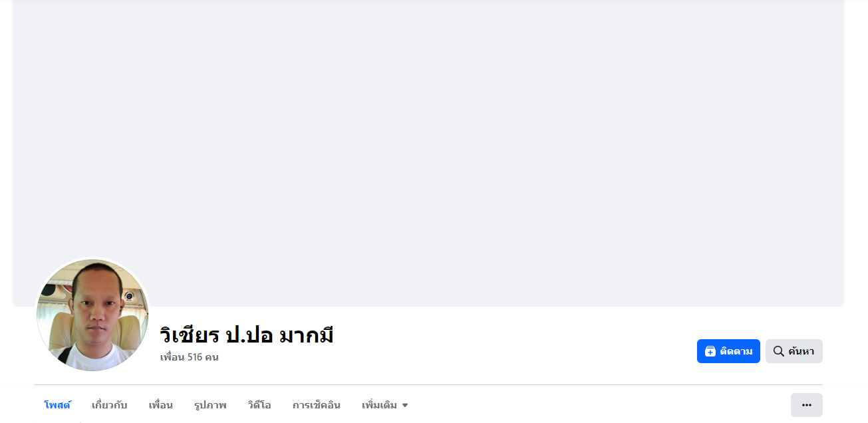Expand the เพิ่มเติม dropdown menu

pyautogui.click(x=385, y=405)
